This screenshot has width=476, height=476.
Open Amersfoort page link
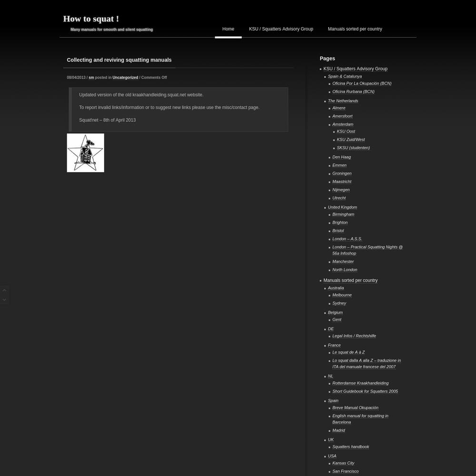[x=342, y=116]
